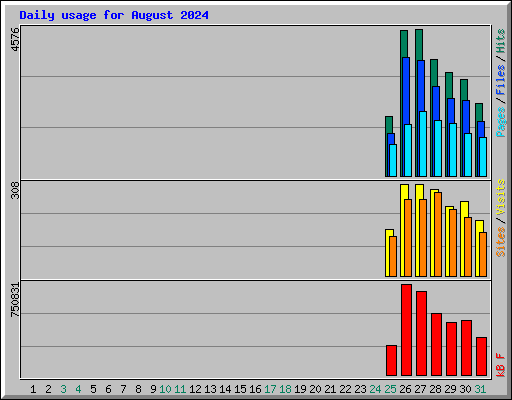
Task: Click day 15 on the x-axis
Action: (x=240, y=389)
